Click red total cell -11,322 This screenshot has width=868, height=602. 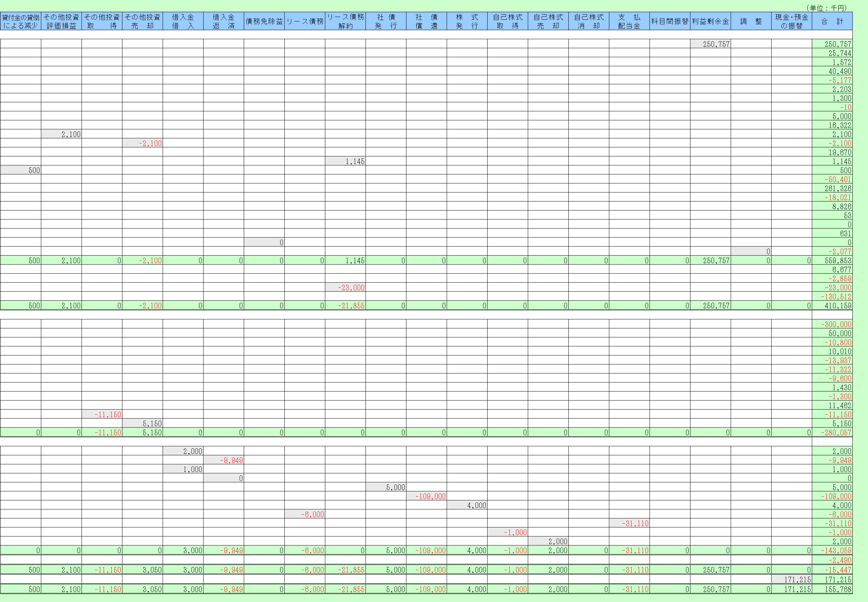pyautogui.click(x=832, y=370)
